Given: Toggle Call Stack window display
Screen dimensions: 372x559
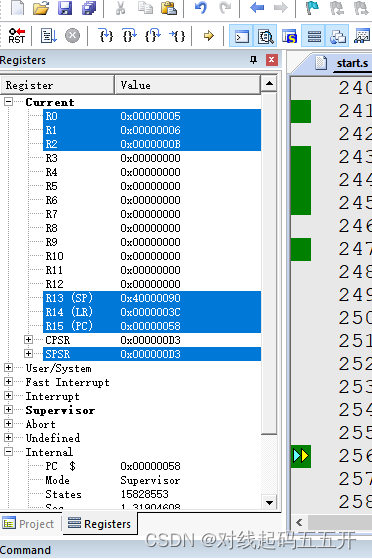Looking at the screenshot, I should [337, 36].
